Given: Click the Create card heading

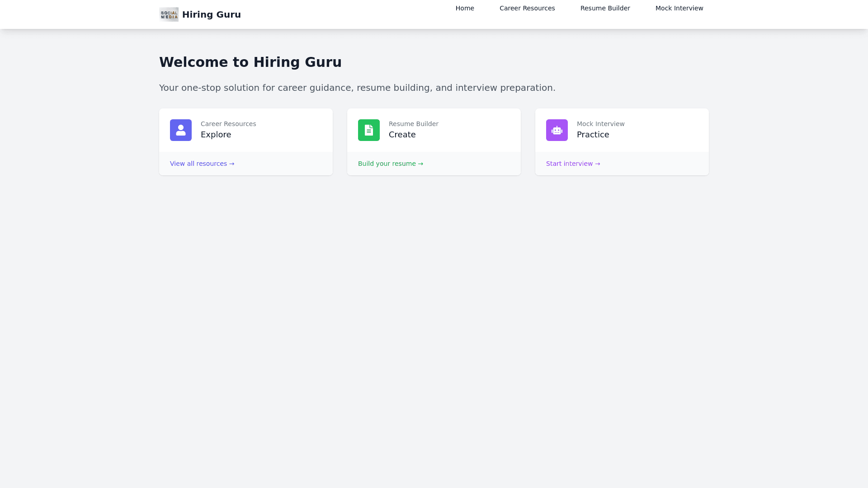Looking at the screenshot, I should click(402, 135).
